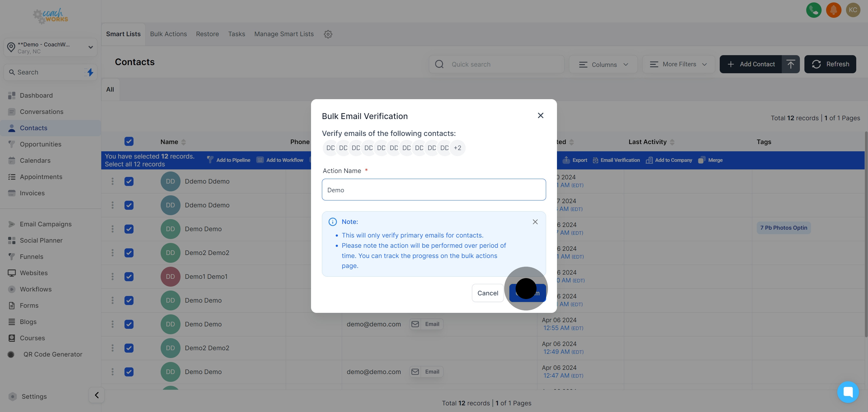
Task: Click Cancel in the Bulk Email Verification dialog
Action: [488, 293]
